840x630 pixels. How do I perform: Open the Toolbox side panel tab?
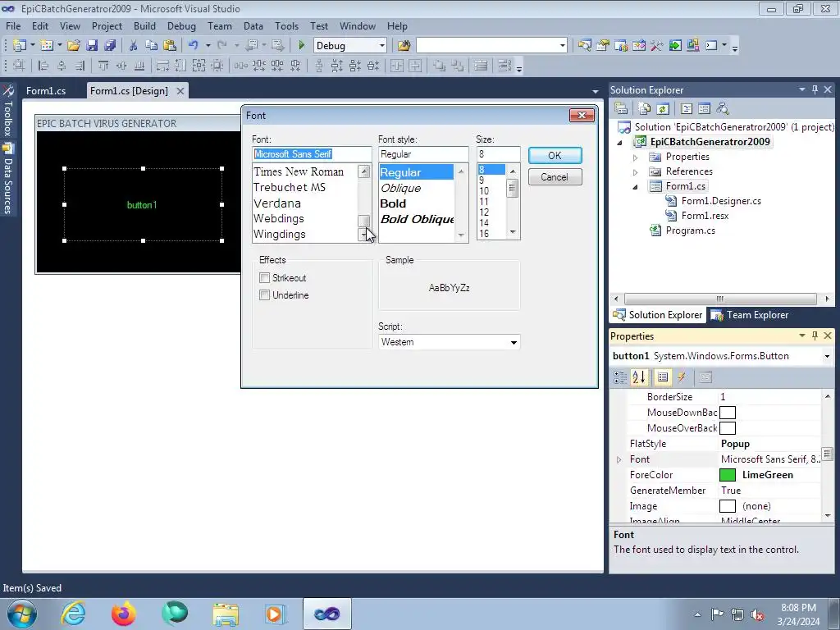pos(8,112)
